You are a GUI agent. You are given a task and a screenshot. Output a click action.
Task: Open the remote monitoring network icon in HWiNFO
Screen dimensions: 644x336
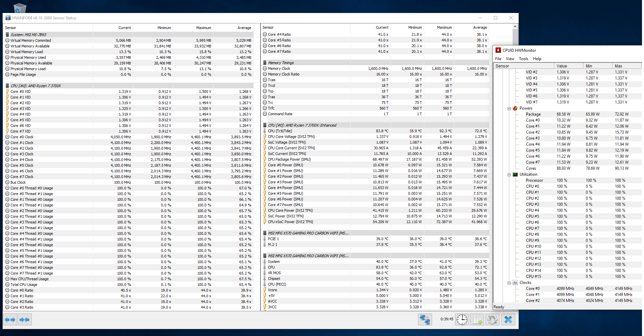[x=425, y=320]
